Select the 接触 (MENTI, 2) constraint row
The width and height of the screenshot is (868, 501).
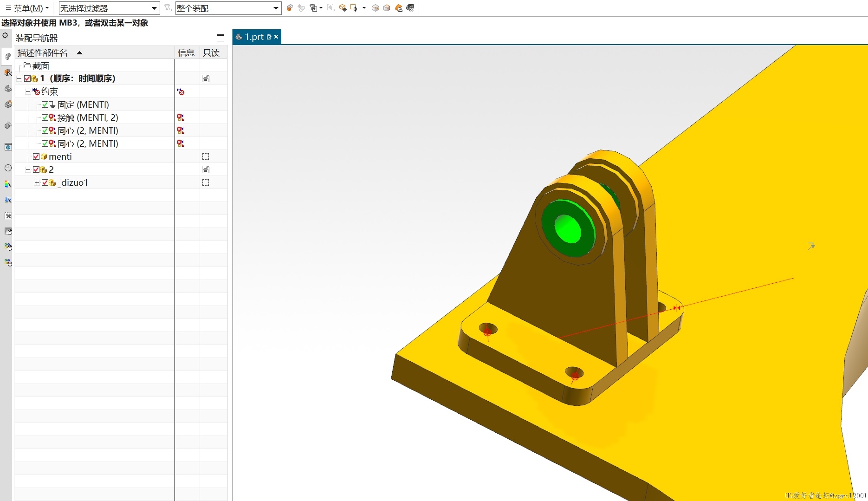click(x=88, y=117)
